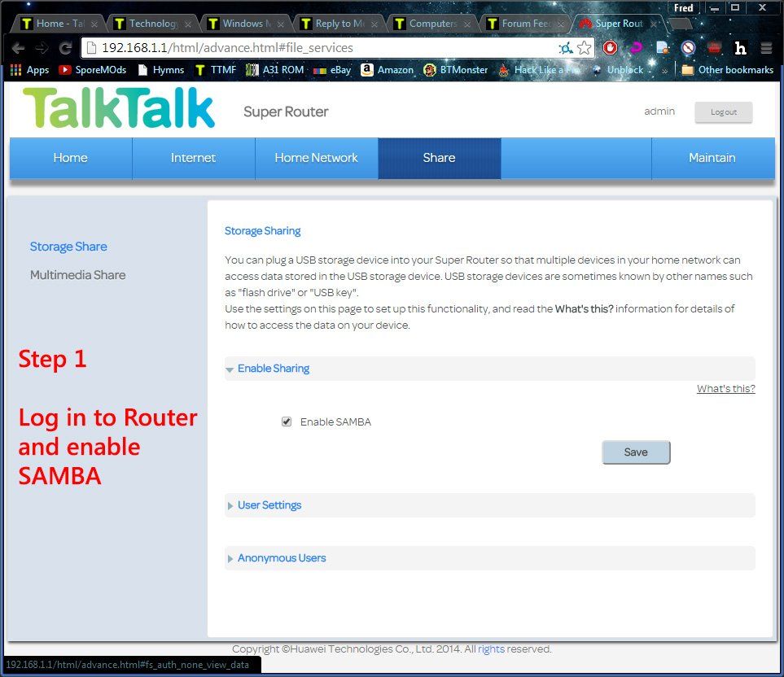The width and height of the screenshot is (784, 677).
Task: Collapse the Enable Sharing section
Action: [489, 369]
